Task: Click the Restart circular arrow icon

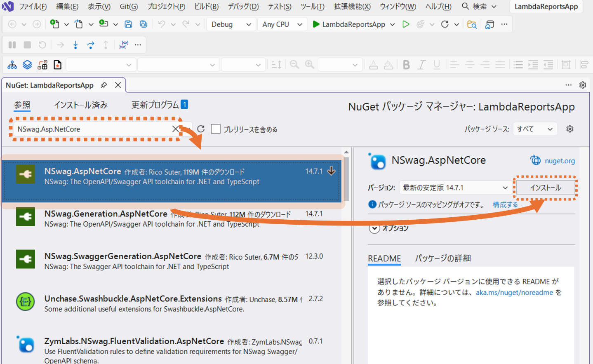Action: point(445,24)
